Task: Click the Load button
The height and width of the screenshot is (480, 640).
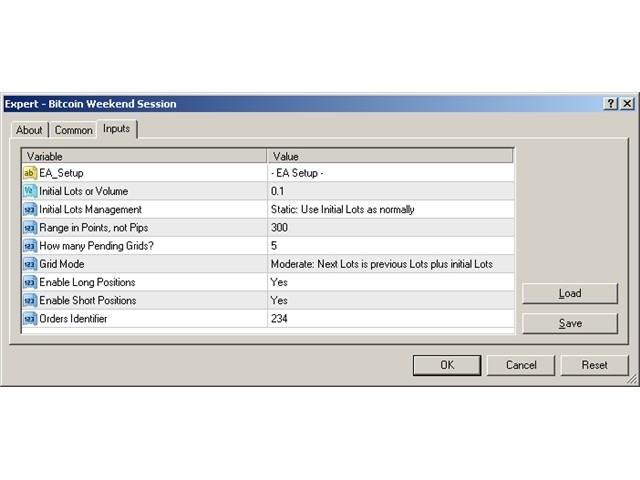Action: [570, 293]
